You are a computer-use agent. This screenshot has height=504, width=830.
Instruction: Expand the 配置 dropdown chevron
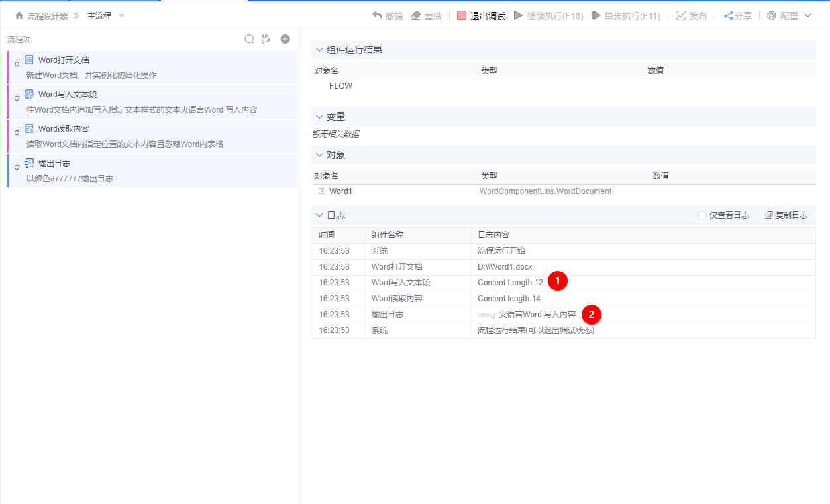[x=807, y=15]
